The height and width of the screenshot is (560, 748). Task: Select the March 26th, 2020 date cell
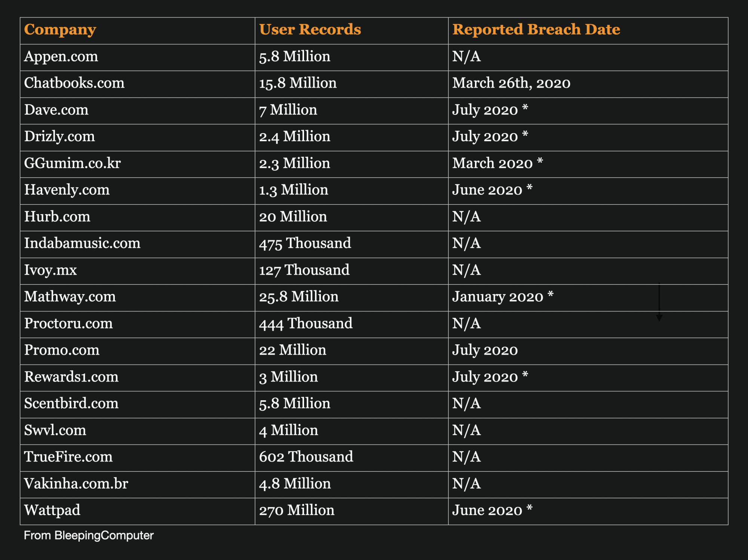[511, 83]
